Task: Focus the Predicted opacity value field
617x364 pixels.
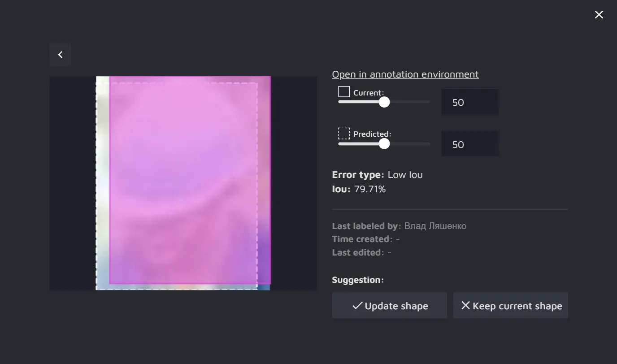Action: [469, 144]
